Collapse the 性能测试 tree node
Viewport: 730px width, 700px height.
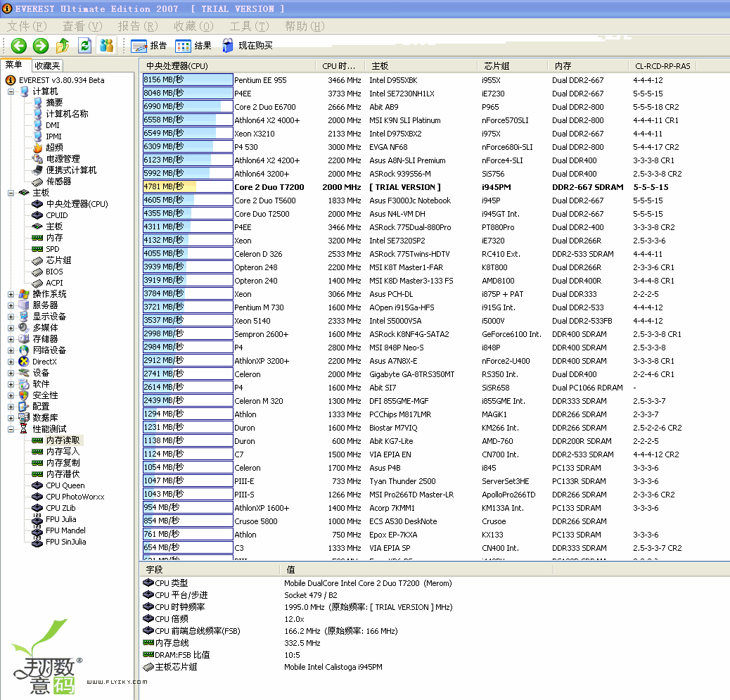(11, 429)
